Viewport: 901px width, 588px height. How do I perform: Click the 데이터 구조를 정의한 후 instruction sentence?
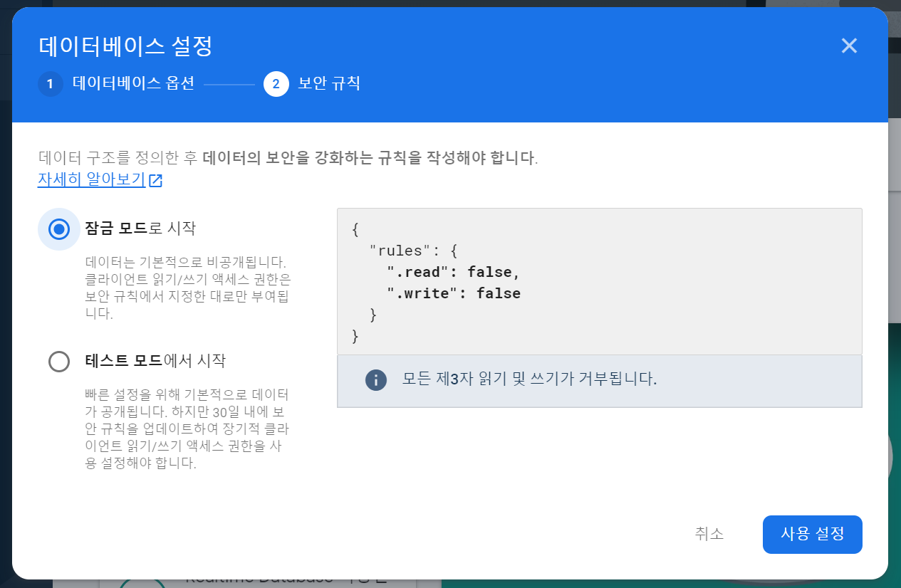[x=288, y=157]
